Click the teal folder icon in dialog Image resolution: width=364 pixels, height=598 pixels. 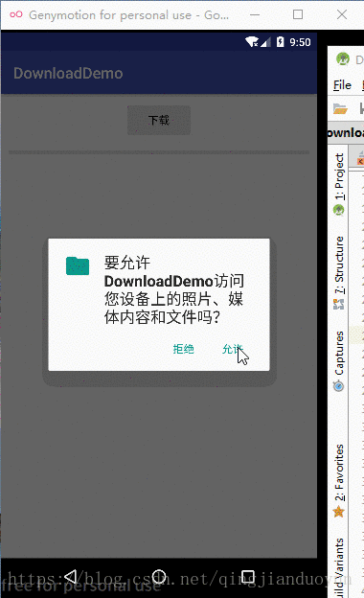[78, 265]
